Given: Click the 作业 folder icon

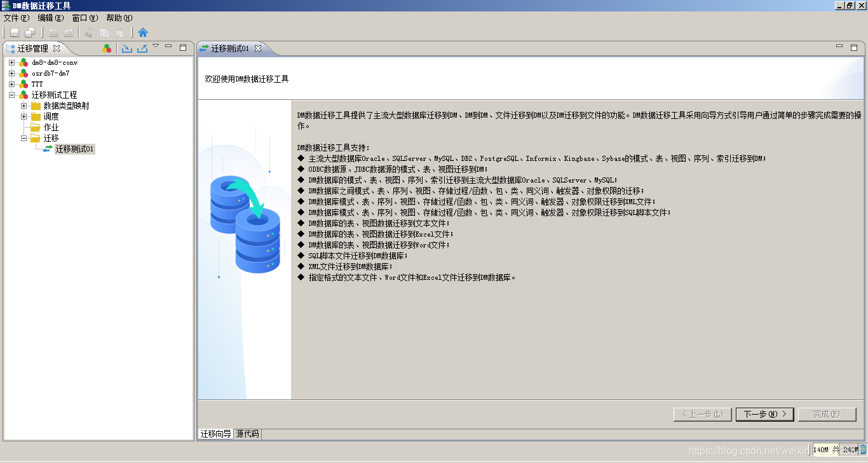Looking at the screenshot, I should click(36, 127).
